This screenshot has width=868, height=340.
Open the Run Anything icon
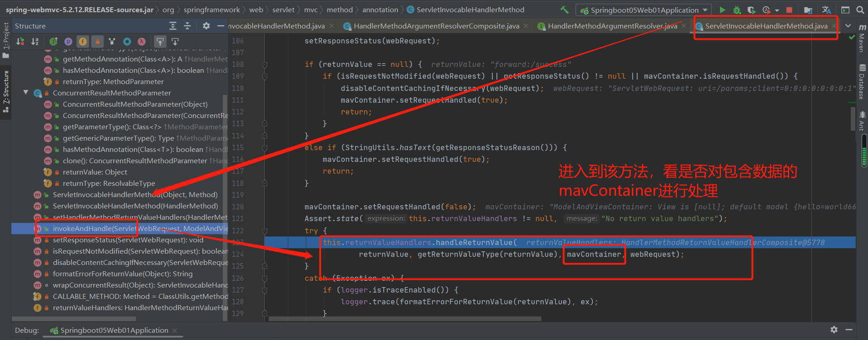point(845,9)
